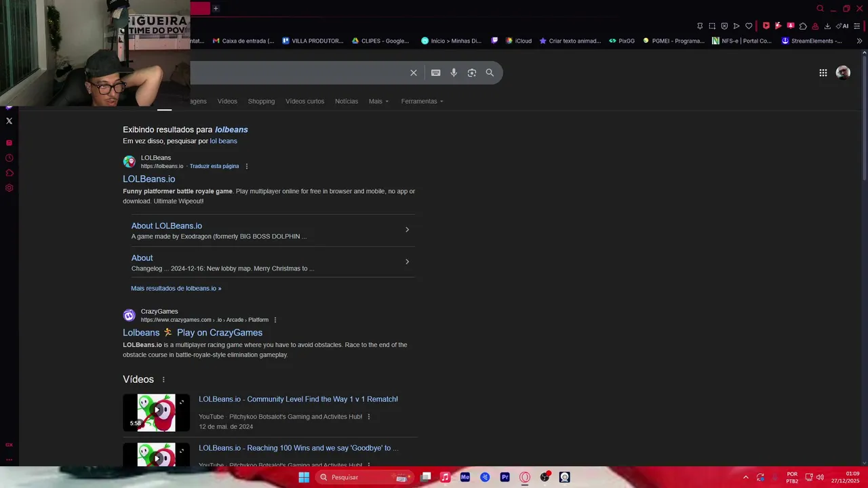Switch to the Notícias search tab
The width and height of the screenshot is (868, 488).
point(347,101)
